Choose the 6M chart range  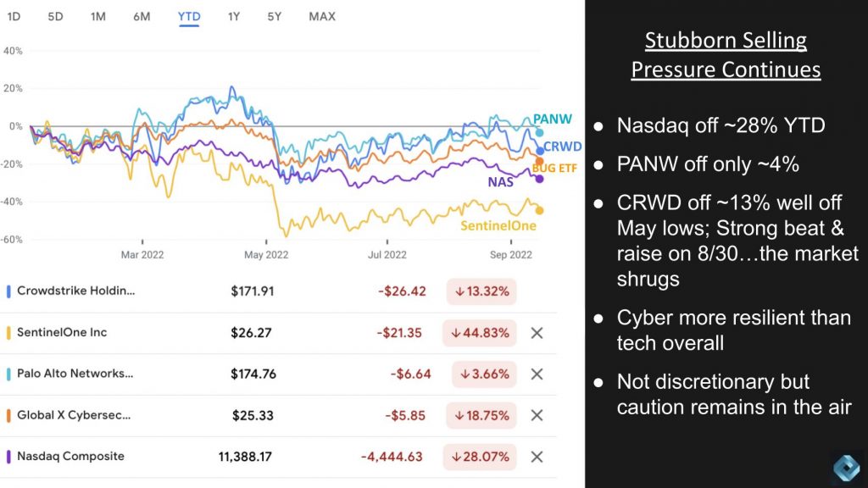pyautogui.click(x=142, y=16)
